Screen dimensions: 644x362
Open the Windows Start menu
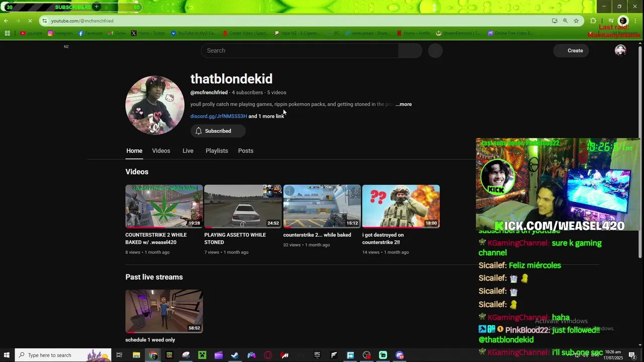7,355
